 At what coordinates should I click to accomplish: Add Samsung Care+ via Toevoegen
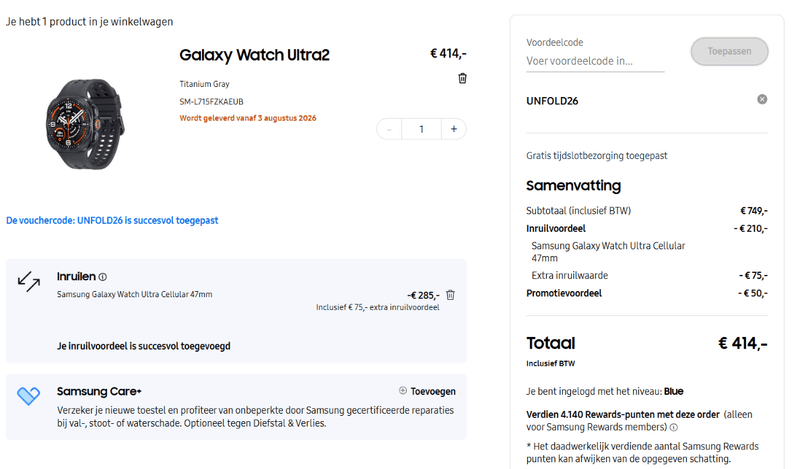pos(428,391)
